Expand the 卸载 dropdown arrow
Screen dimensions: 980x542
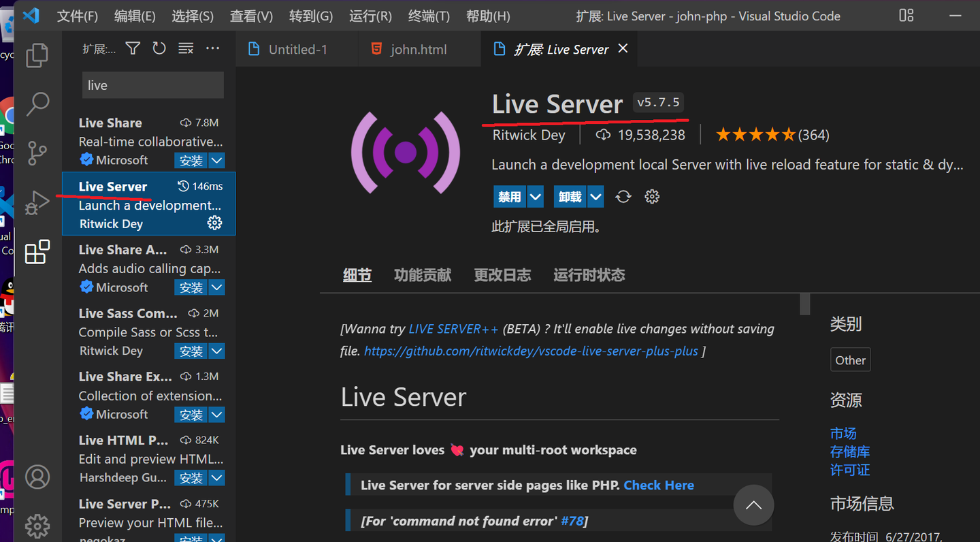pos(595,196)
